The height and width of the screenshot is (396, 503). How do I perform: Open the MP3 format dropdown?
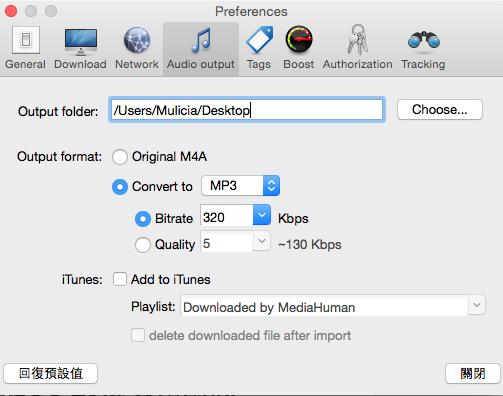pos(240,186)
